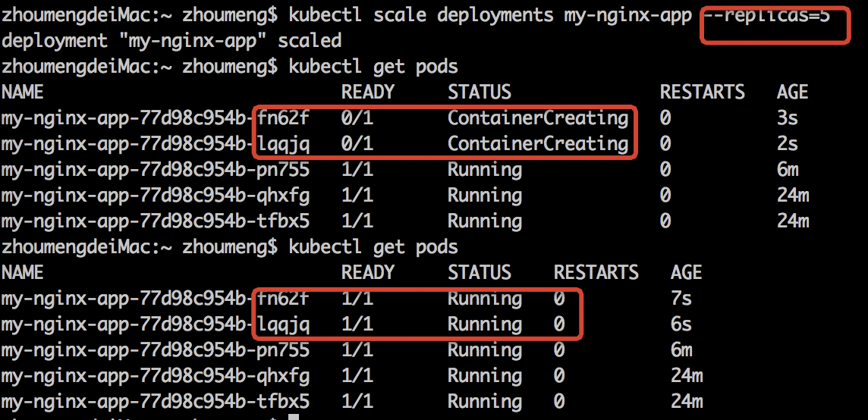Viewport: 868px width, 420px height.
Task: Click ContainerCreating status of the lqqjq pod
Action: tap(537, 144)
